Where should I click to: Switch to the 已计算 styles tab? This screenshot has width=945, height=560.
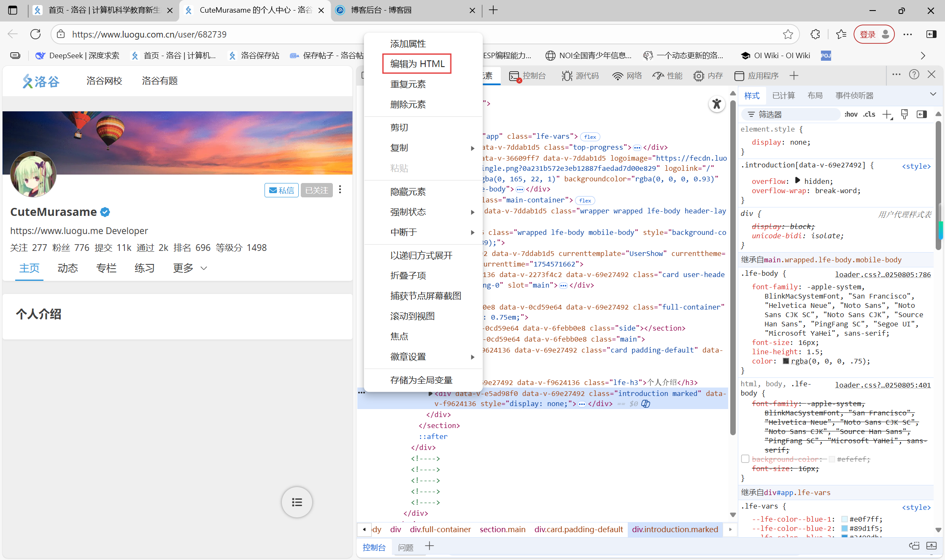(783, 95)
